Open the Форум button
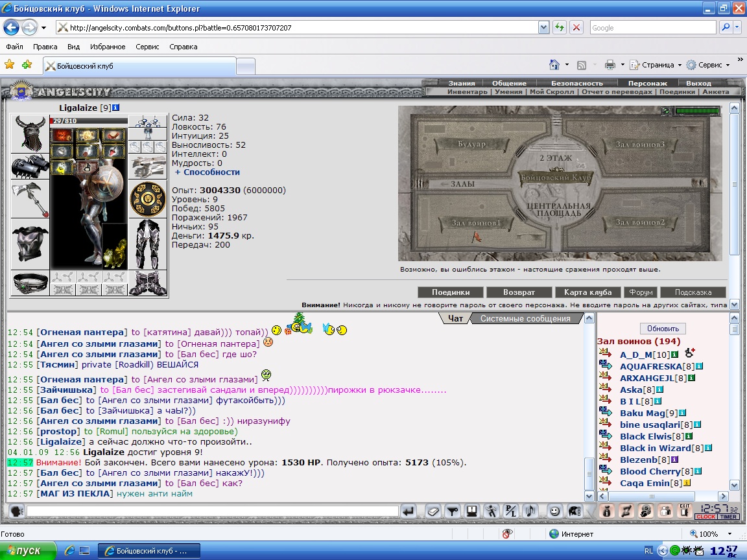 (640, 292)
